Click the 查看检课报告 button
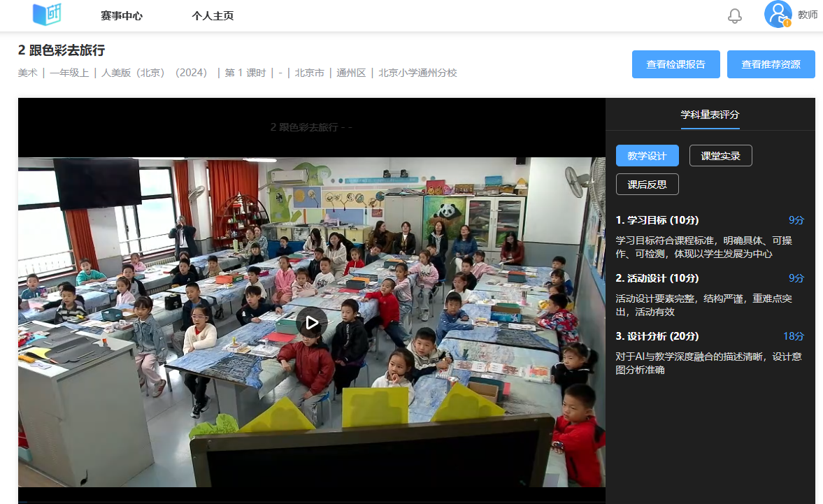This screenshot has height=504, width=823. tap(675, 64)
